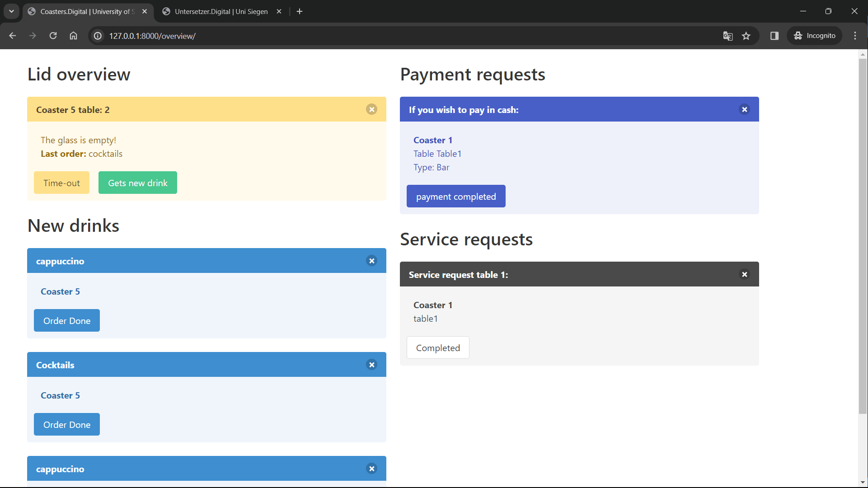Click the dismiss icon on payment request

tap(745, 110)
